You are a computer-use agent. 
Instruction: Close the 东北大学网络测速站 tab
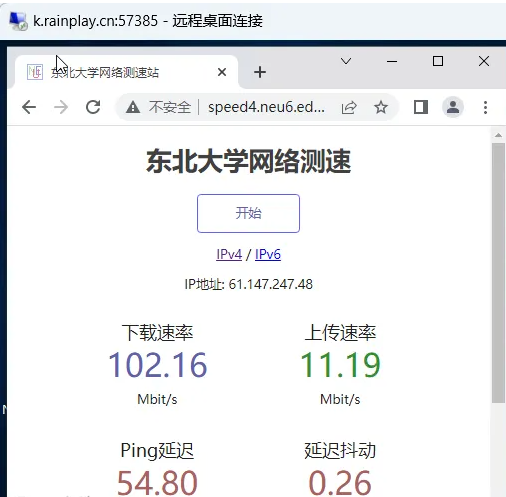pyautogui.click(x=222, y=72)
